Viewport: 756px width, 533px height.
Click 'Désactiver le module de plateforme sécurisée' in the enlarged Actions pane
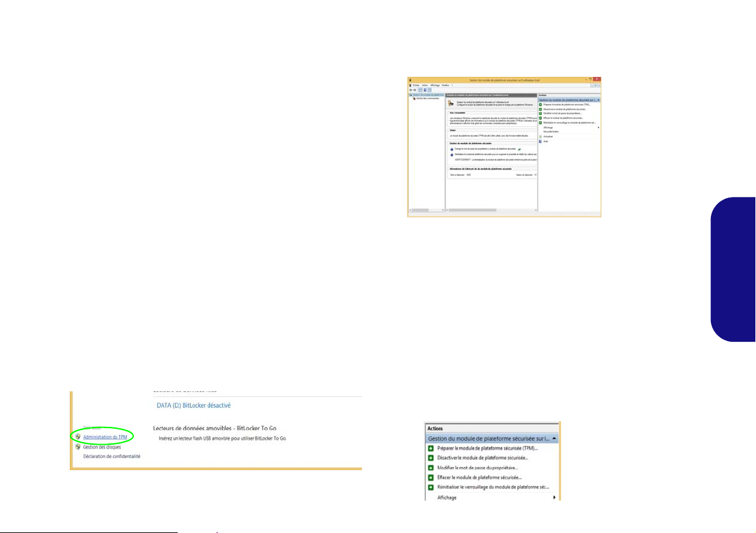pos(482,458)
